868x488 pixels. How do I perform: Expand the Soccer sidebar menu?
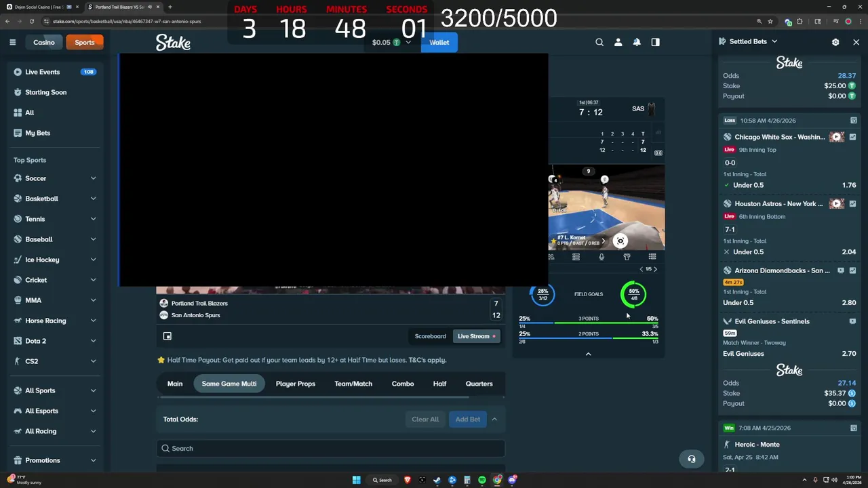(93, 178)
